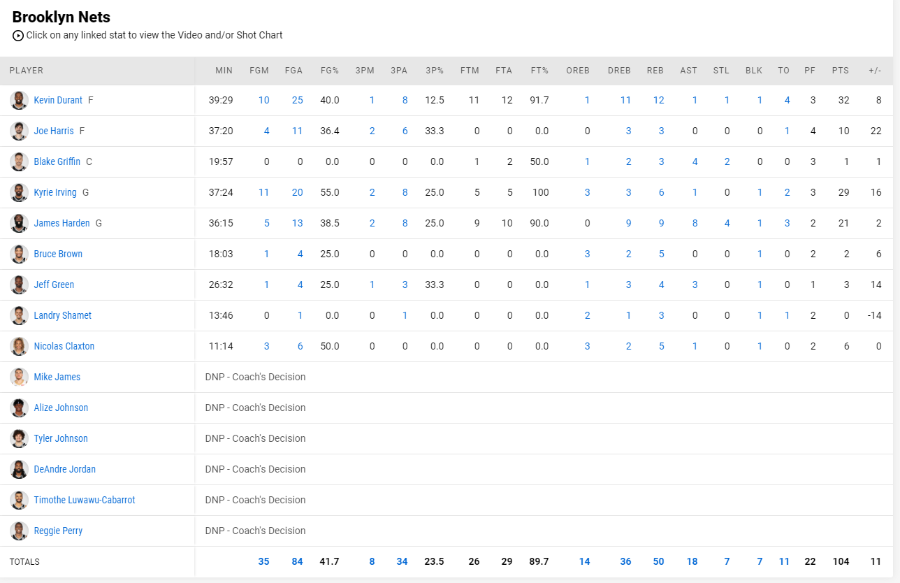
Task: Select Blake Griffin's headshot image
Action: 19,162
